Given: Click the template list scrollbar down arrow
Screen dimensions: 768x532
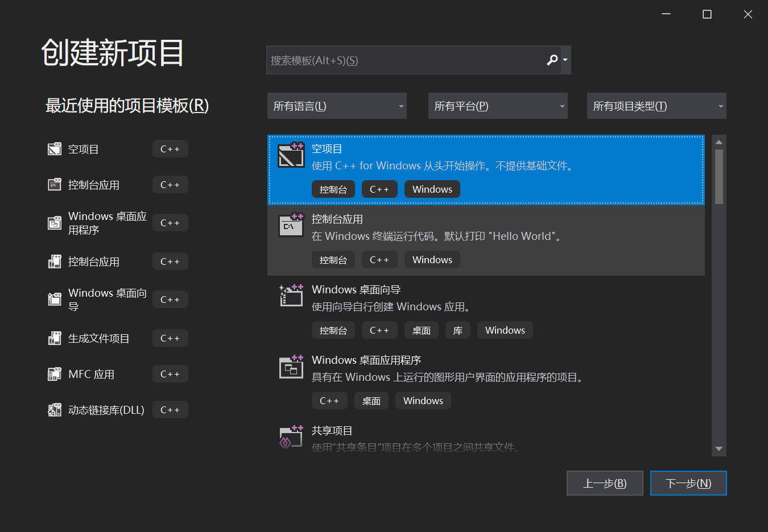Looking at the screenshot, I should [x=719, y=449].
